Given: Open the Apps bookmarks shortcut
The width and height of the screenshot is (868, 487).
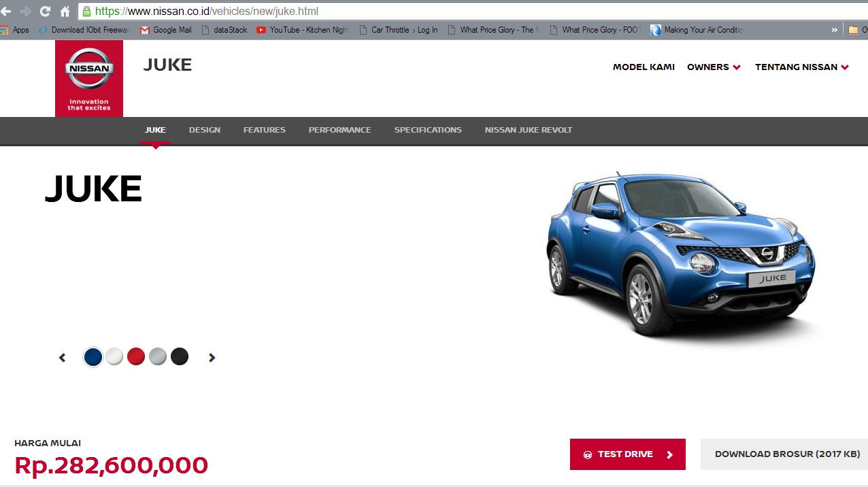Looking at the screenshot, I should [15, 30].
